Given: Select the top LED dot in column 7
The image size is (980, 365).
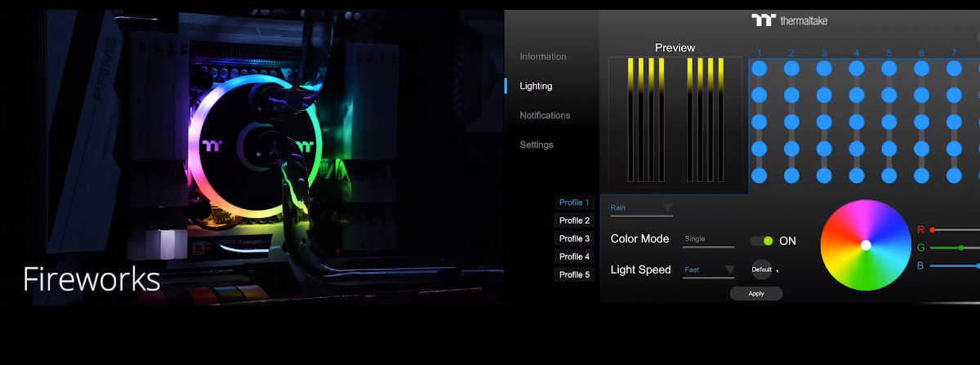Looking at the screenshot, I should point(954,69).
